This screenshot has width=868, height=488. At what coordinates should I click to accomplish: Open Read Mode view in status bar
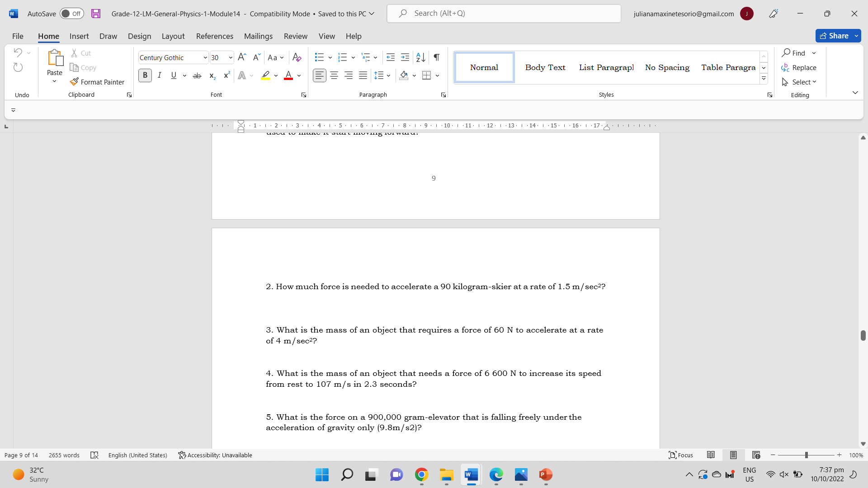(711, 455)
